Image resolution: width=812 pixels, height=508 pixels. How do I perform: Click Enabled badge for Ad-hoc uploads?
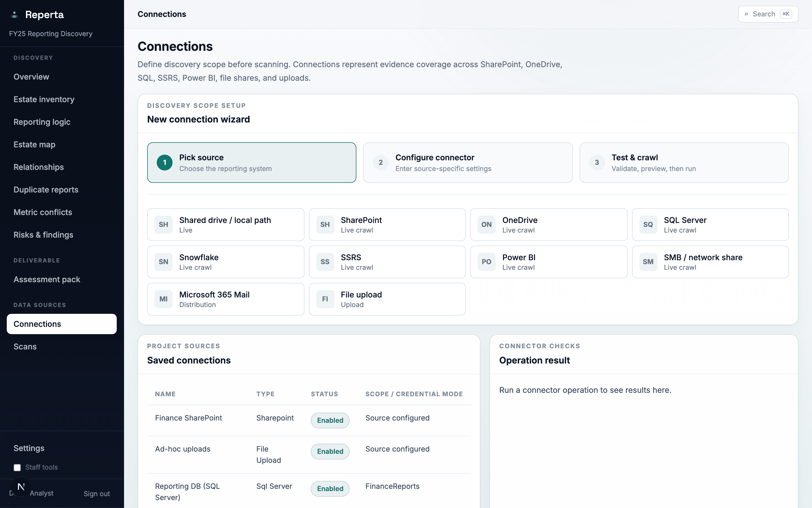(330, 451)
